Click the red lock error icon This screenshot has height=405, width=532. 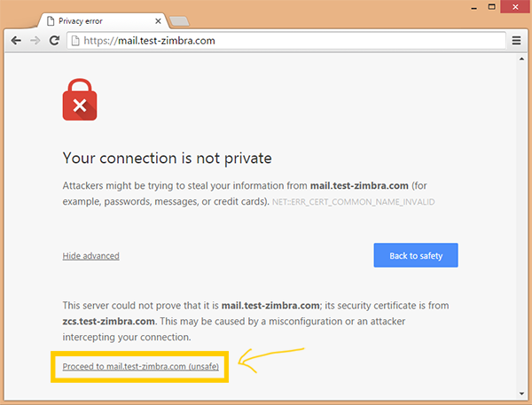80,100
